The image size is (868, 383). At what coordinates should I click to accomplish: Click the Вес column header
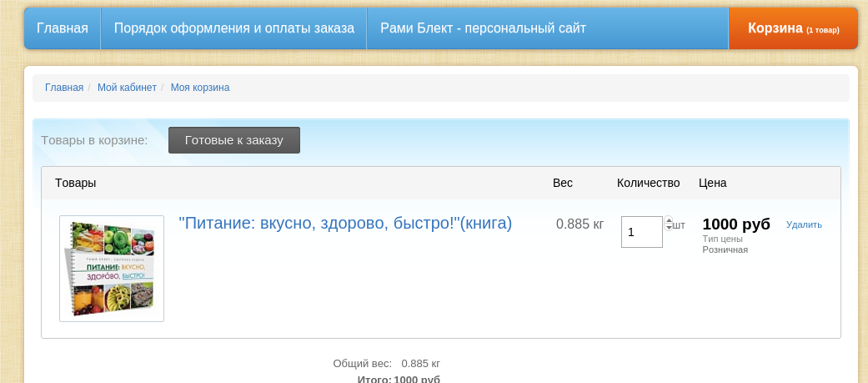click(563, 183)
